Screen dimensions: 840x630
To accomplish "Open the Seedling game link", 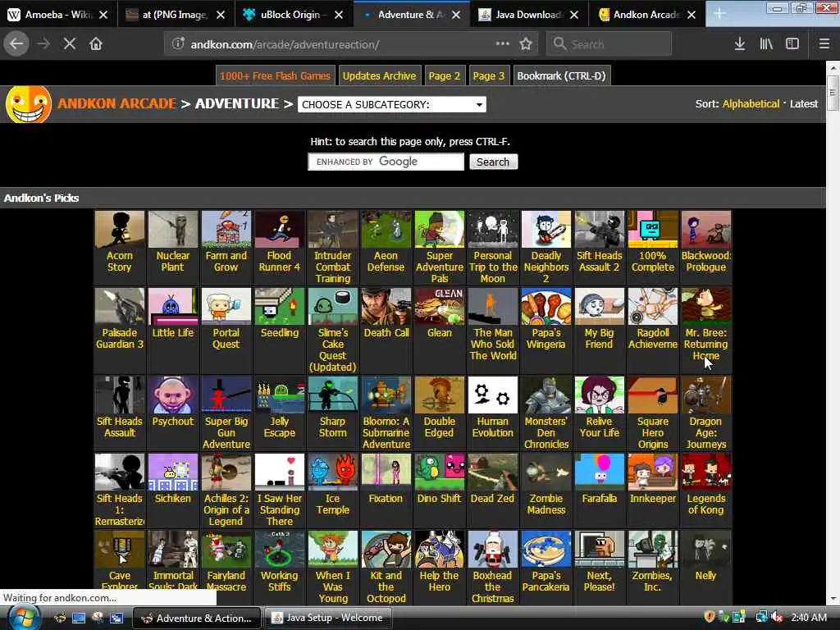I will tap(280, 333).
